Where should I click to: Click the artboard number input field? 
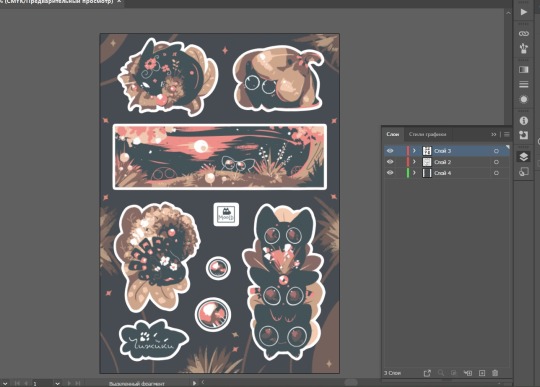(42, 383)
